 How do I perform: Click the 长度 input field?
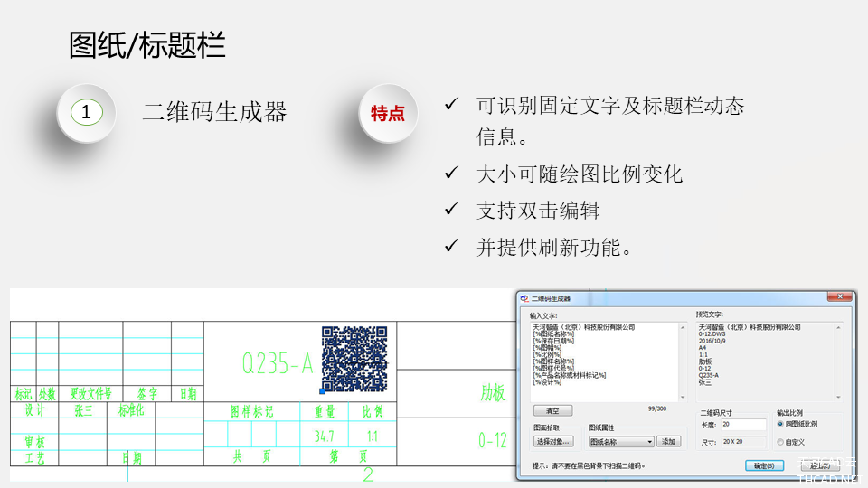(x=743, y=425)
